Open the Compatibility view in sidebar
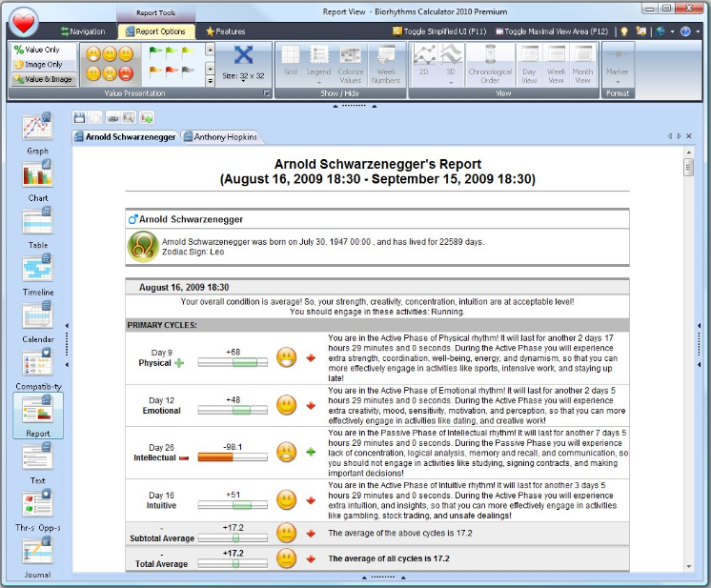Screen dimensions: 711x588 (37, 370)
